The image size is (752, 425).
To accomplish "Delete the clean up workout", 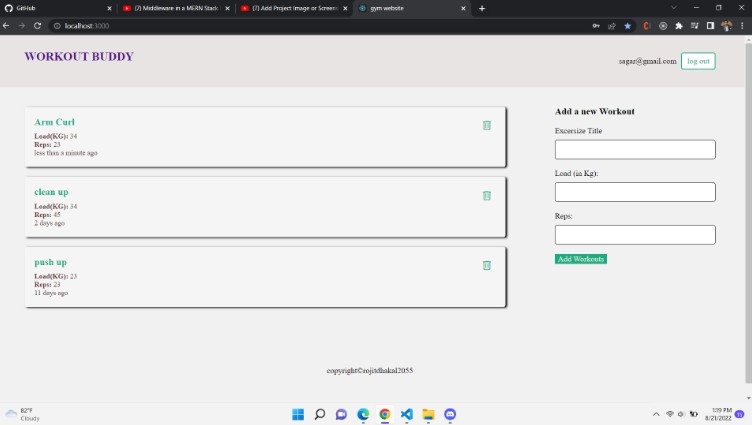I will click(x=487, y=195).
